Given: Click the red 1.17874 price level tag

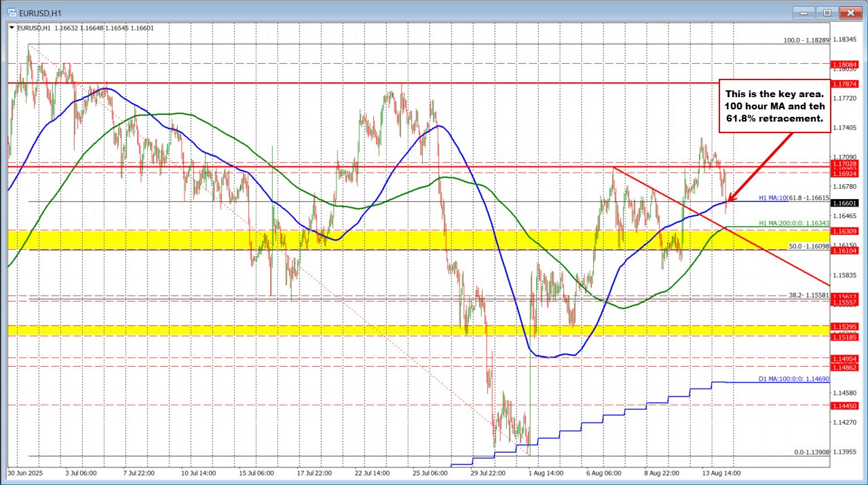Looking at the screenshot, I should point(844,84).
